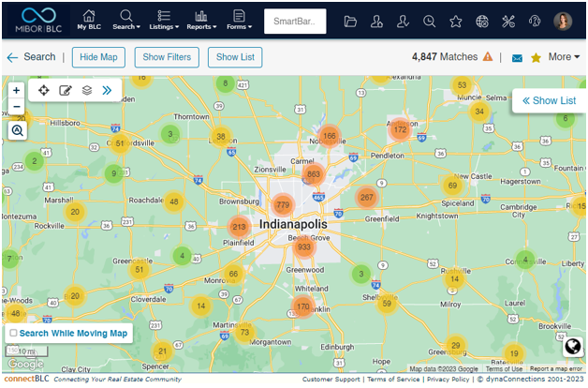Click the MIBOR BLC logo
Image resolution: width=588 pixels, height=388 pixels.
38,21
